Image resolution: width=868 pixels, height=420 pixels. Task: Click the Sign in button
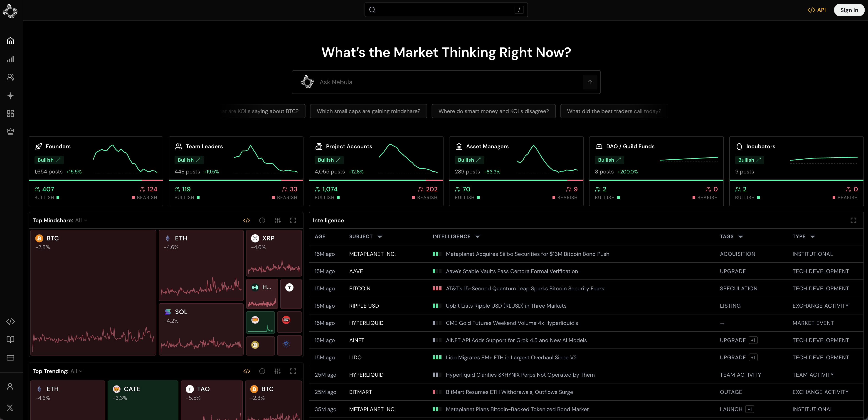point(849,10)
